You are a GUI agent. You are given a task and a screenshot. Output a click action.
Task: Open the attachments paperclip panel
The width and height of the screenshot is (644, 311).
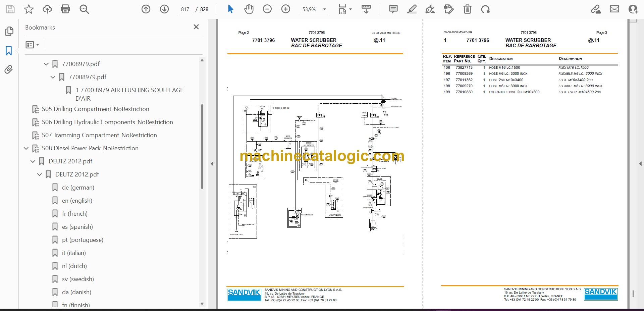pyautogui.click(x=9, y=69)
